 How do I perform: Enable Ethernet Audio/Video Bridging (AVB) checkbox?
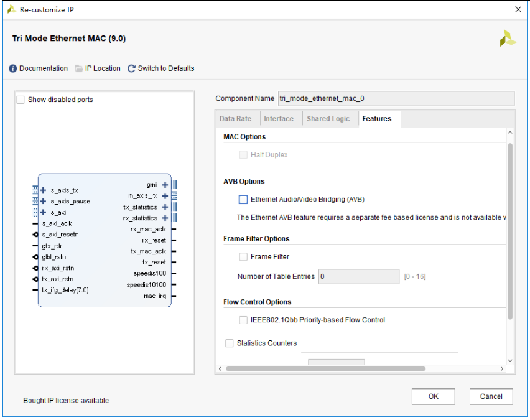point(243,200)
